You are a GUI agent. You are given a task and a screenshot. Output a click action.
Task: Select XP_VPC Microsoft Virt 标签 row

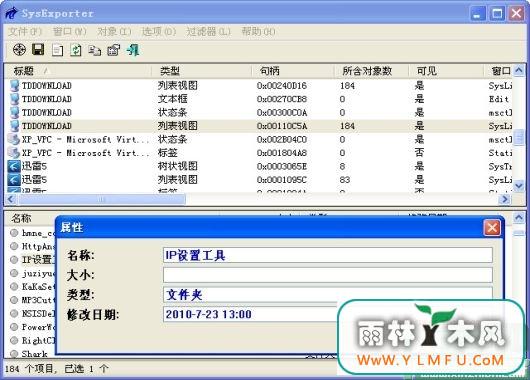[260, 153]
